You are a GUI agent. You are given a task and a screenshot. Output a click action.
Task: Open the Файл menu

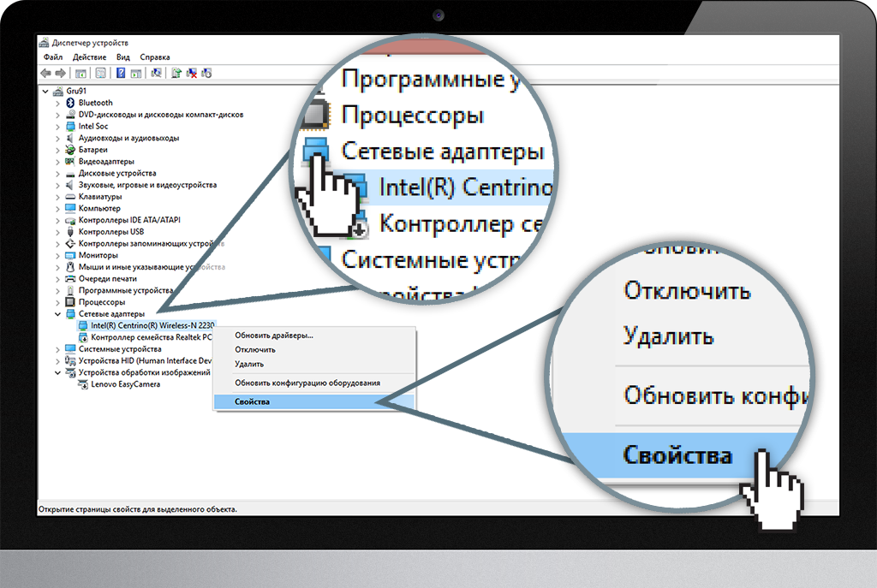point(52,57)
